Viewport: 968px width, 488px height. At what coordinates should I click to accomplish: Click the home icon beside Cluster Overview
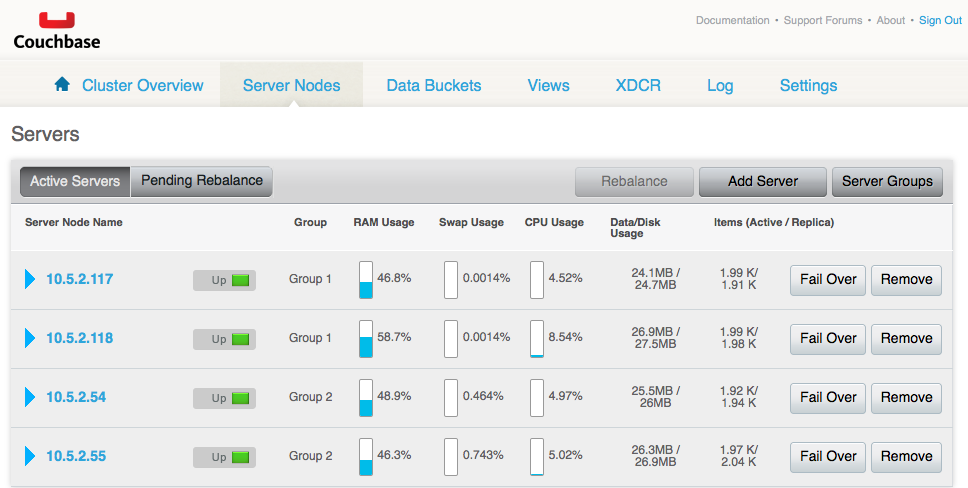click(62, 85)
